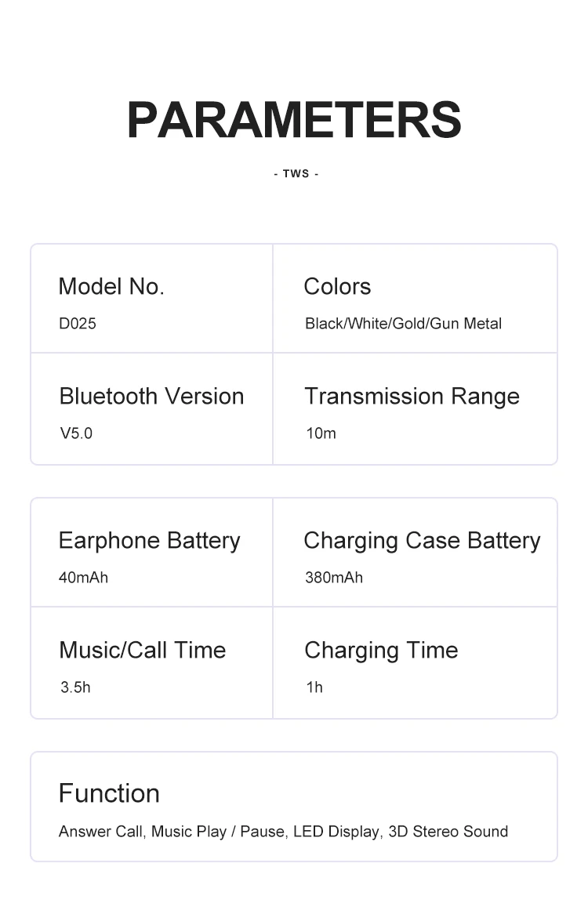The width and height of the screenshot is (588, 914).
Task: Click the 1h charging time value
Action: [x=314, y=687]
